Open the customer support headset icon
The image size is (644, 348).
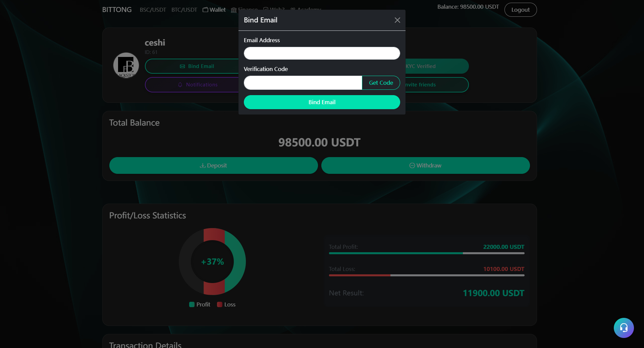tap(624, 328)
